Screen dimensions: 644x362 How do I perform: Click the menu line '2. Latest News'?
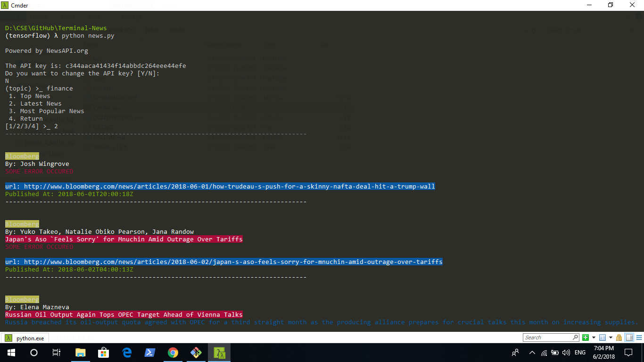[35, 104]
